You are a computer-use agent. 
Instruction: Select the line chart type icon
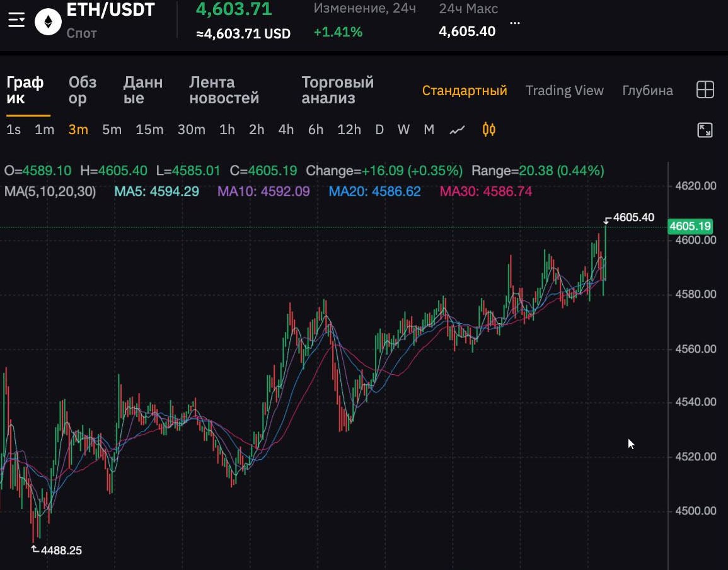(457, 130)
